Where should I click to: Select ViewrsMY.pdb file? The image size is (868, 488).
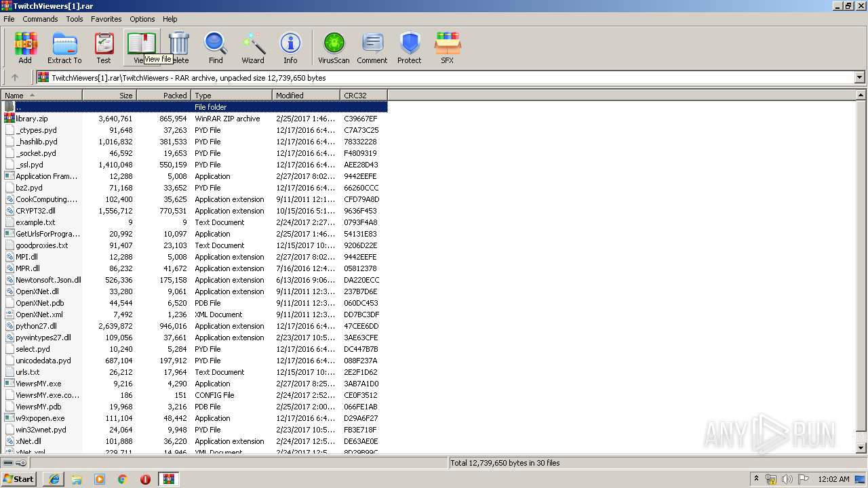[x=39, y=407]
